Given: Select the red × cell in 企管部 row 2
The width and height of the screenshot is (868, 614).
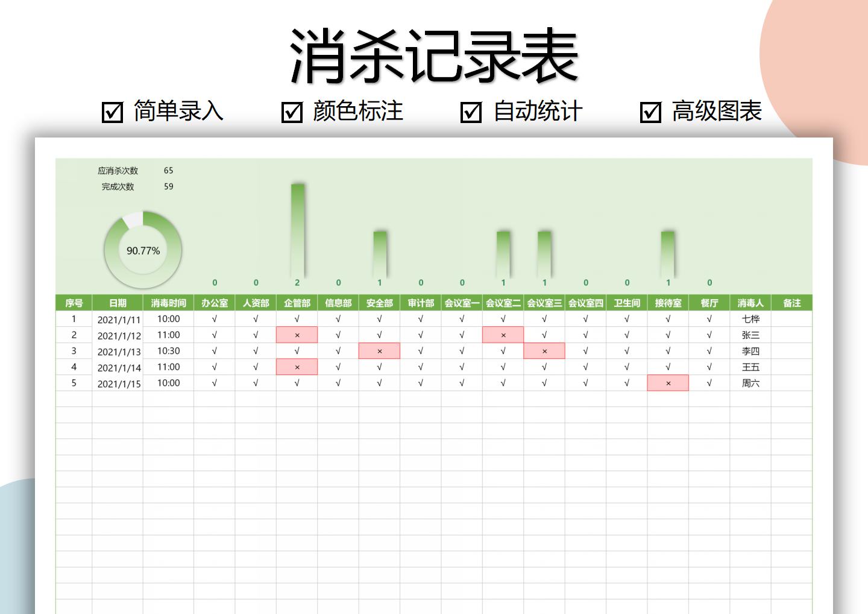Looking at the screenshot, I should coord(296,335).
